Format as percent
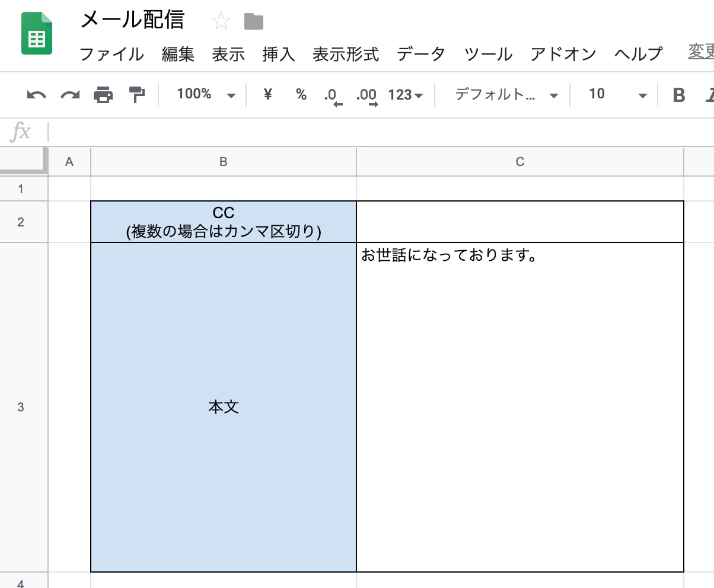Viewport: 714px width, 588px height. [x=301, y=94]
